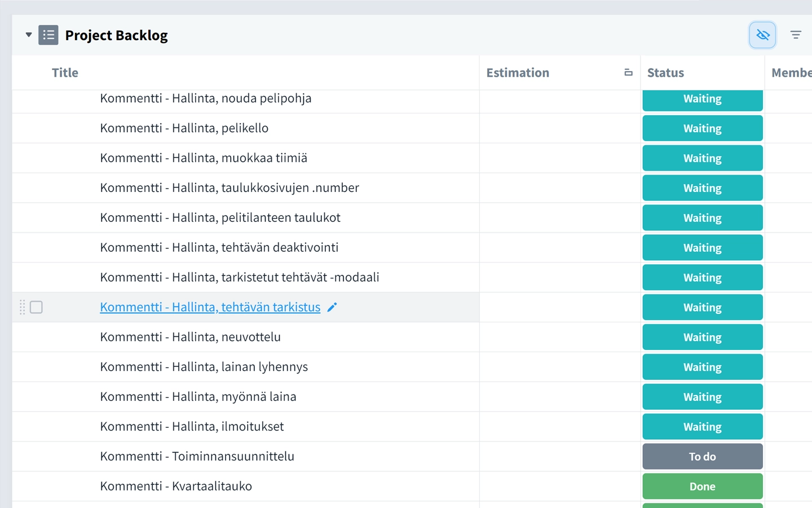
Task: Sort by the Estimation column header
Action: [518, 72]
